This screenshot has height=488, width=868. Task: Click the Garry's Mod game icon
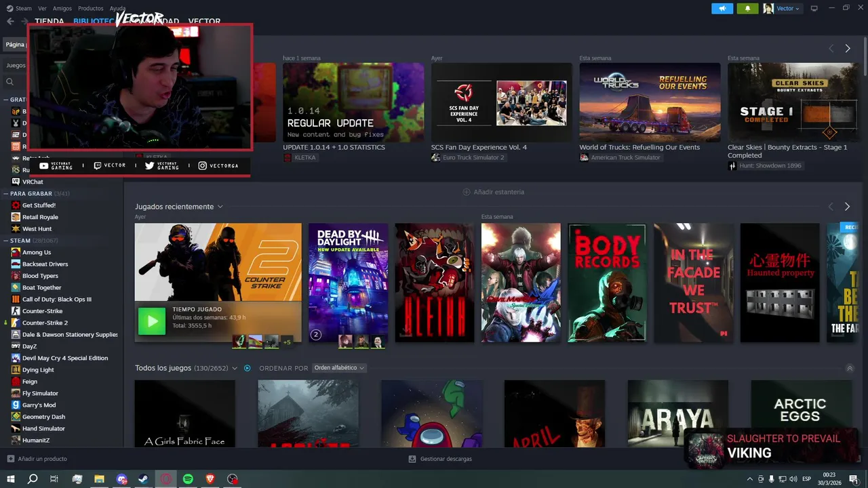click(16, 405)
